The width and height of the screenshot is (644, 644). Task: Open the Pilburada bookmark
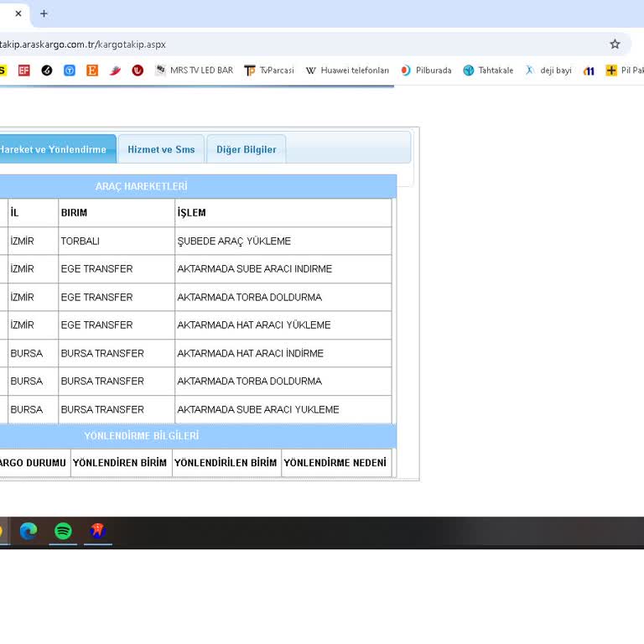coord(426,70)
